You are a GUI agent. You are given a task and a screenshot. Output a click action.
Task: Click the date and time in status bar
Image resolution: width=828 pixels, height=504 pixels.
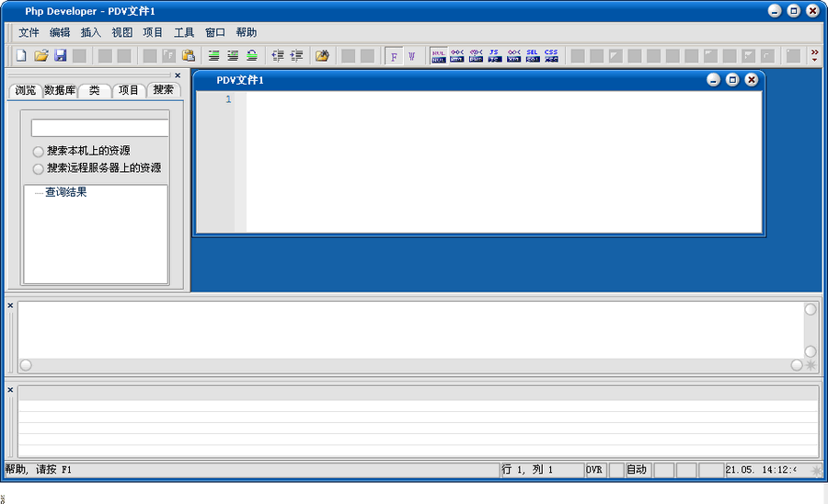762,470
